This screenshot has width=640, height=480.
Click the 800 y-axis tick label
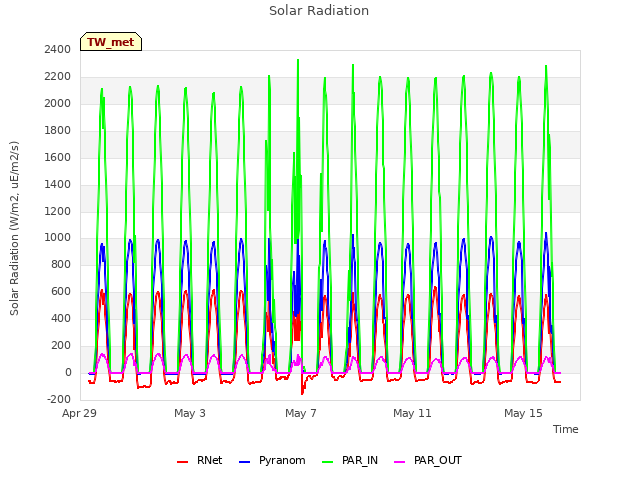tap(61, 264)
